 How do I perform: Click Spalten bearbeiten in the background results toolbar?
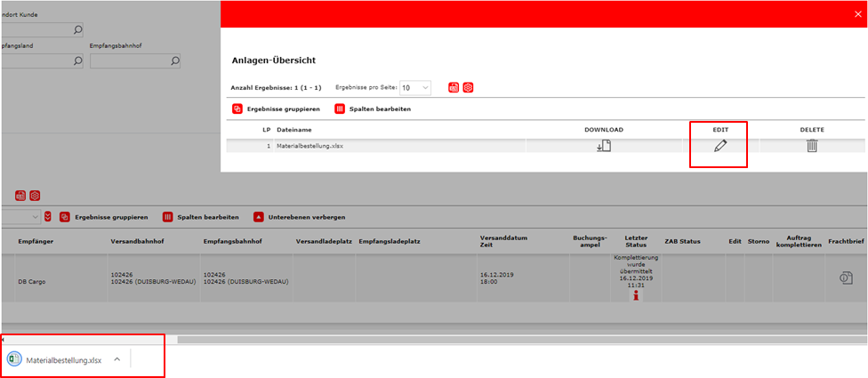pyautogui.click(x=200, y=217)
